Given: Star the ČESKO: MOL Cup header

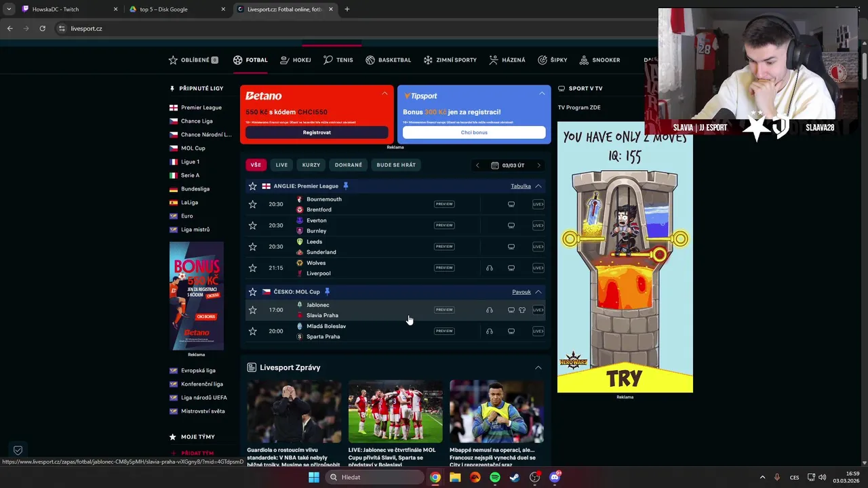Looking at the screenshot, I should point(252,291).
